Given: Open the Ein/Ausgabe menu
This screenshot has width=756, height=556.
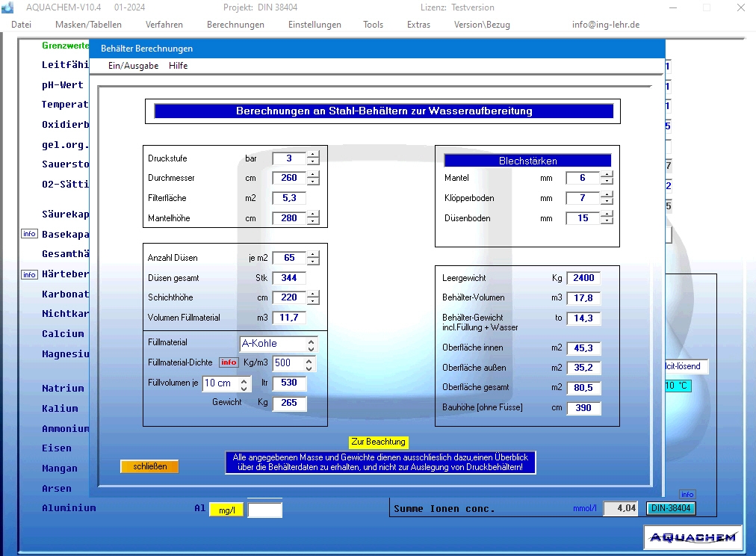Looking at the screenshot, I should 133,66.
